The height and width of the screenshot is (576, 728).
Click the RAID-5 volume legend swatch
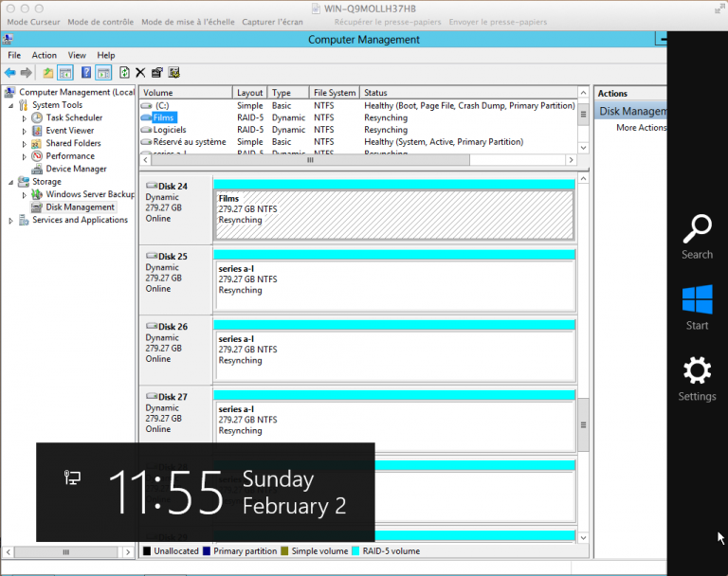coord(355,551)
